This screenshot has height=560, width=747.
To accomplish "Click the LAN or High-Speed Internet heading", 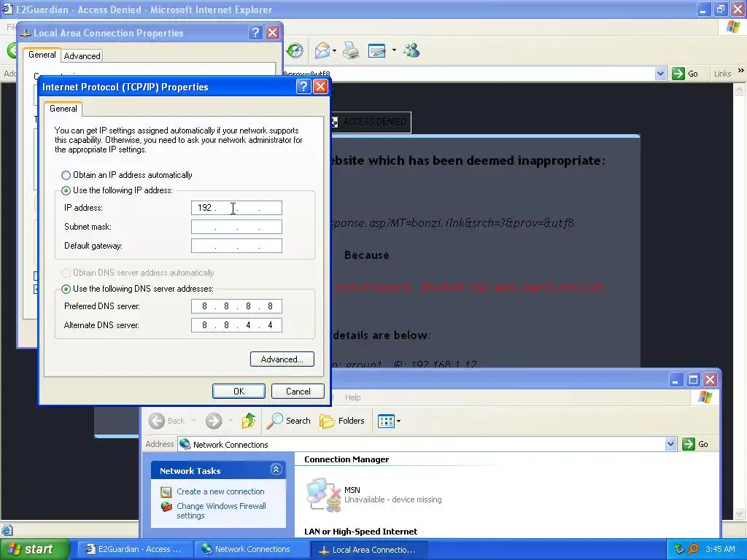I will (360, 532).
